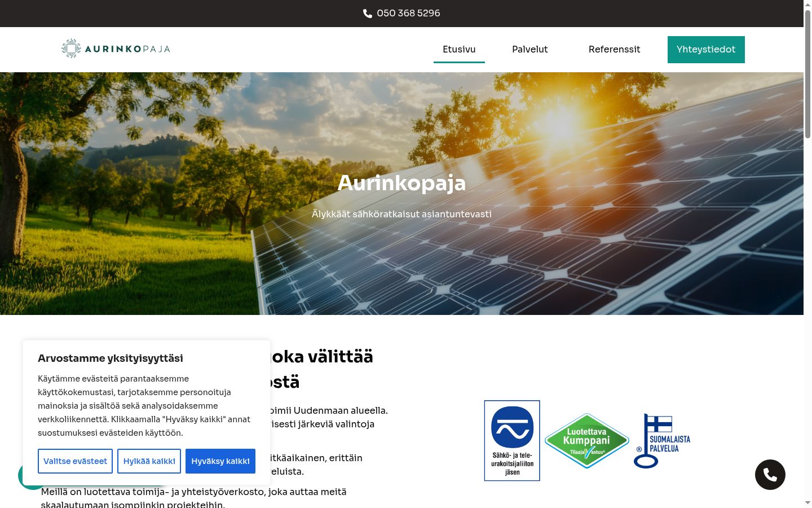Image resolution: width=812 pixels, height=508 pixels.
Task: Click the Aurinkopaja hero heading
Action: 401,183
